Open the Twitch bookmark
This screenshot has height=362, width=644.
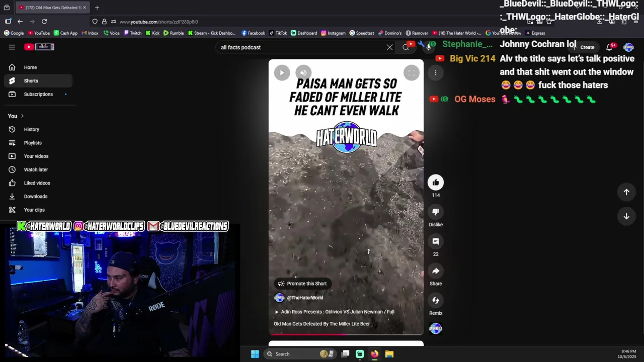click(132, 33)
